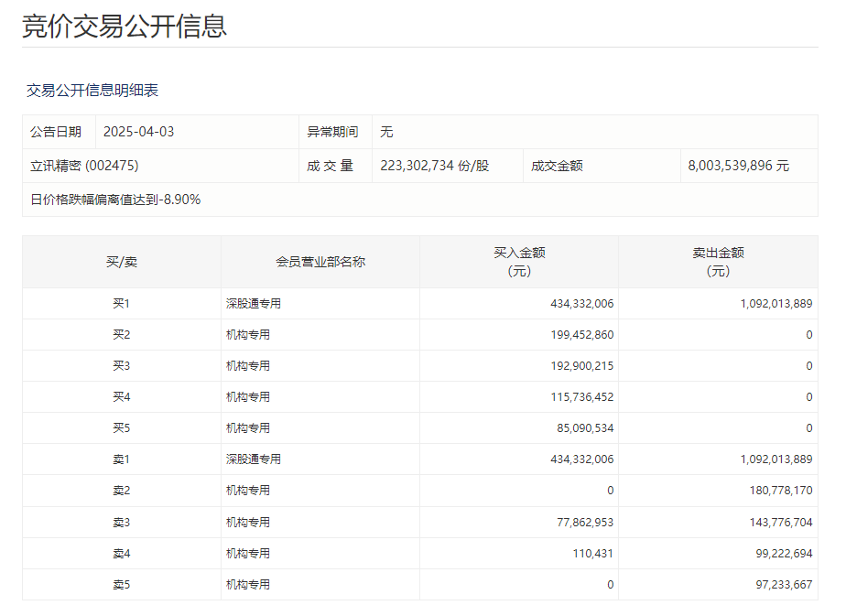The height and width of the screenshot is (616, 846).
Task: Select the 买4 row label
Action: (122, 397)
